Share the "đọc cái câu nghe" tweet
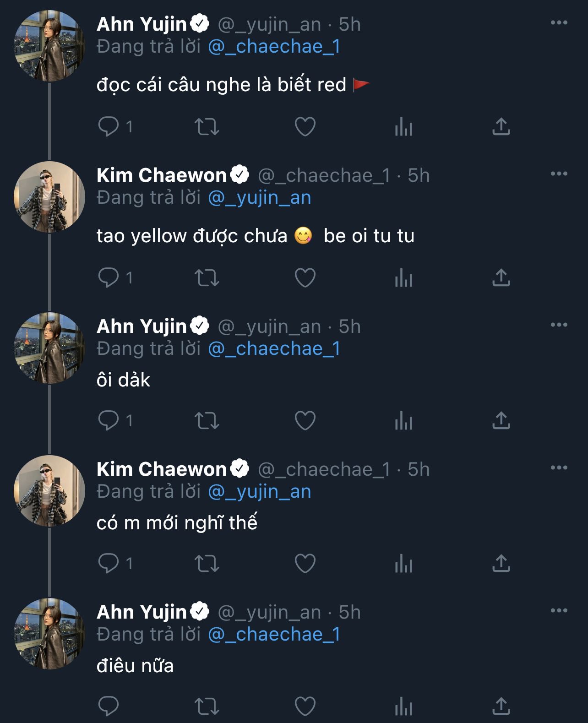The height and width of the screenshot is (723, 588). coord(501,127)
